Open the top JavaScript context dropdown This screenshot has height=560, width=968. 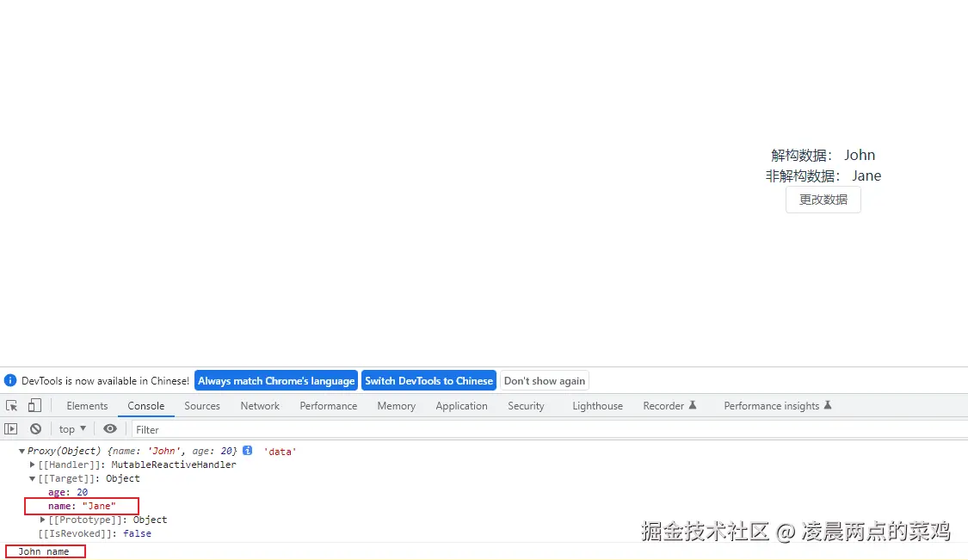pyautogui.click(x=72, y=428)
